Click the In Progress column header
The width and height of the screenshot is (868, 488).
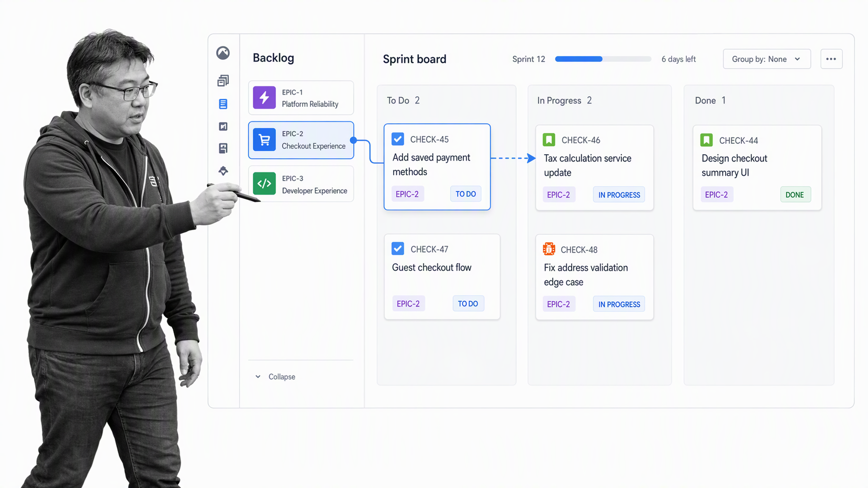(564, 100)
